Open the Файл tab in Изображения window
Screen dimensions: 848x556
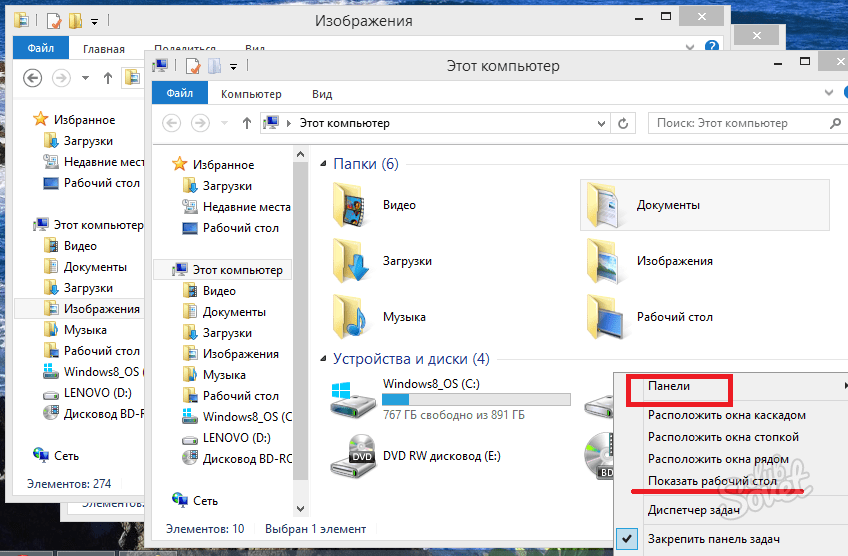pos(41,49)
